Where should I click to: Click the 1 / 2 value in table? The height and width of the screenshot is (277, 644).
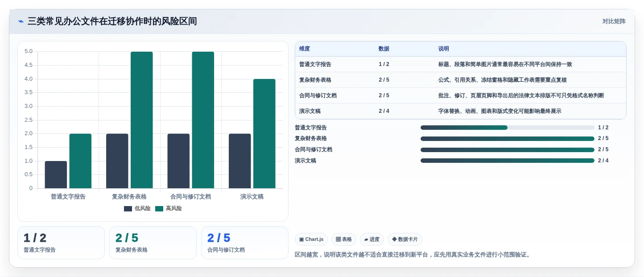(384, 64)
